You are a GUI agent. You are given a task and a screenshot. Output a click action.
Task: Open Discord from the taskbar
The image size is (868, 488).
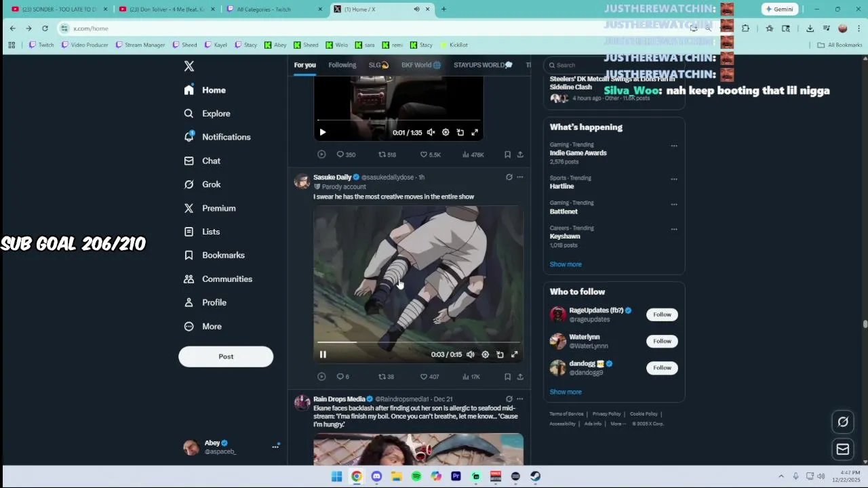pos(376,476)
